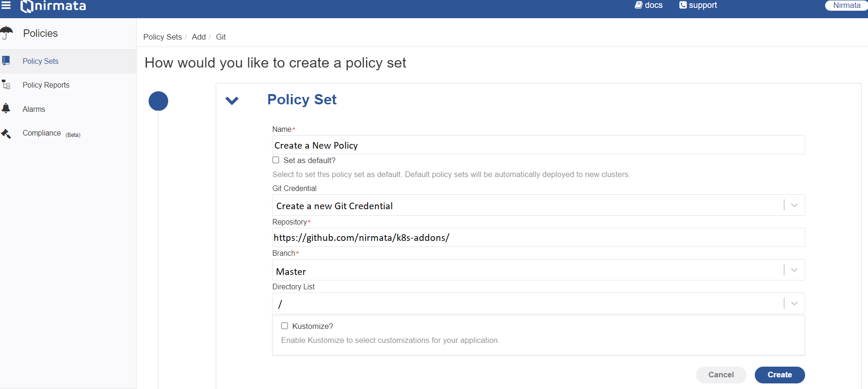Open docs from the top bar
Image resolution: width=868 pixels, height=389 pixels.
click(x=649, y=5)
